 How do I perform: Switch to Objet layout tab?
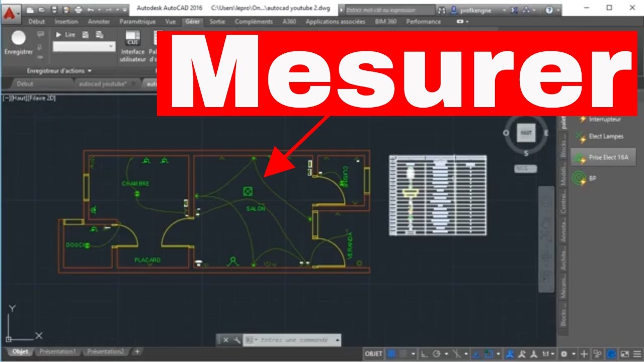point(20,352)
